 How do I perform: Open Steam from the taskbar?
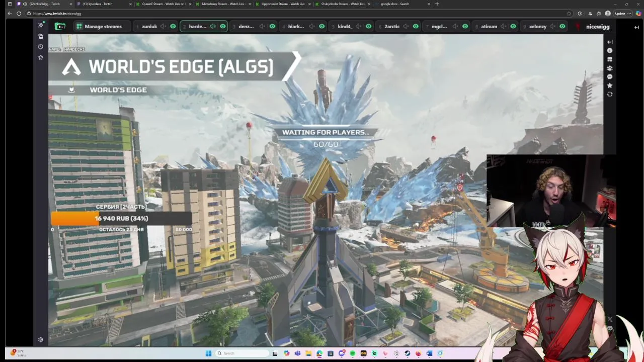pyautogui.click(x=407, y=353)
